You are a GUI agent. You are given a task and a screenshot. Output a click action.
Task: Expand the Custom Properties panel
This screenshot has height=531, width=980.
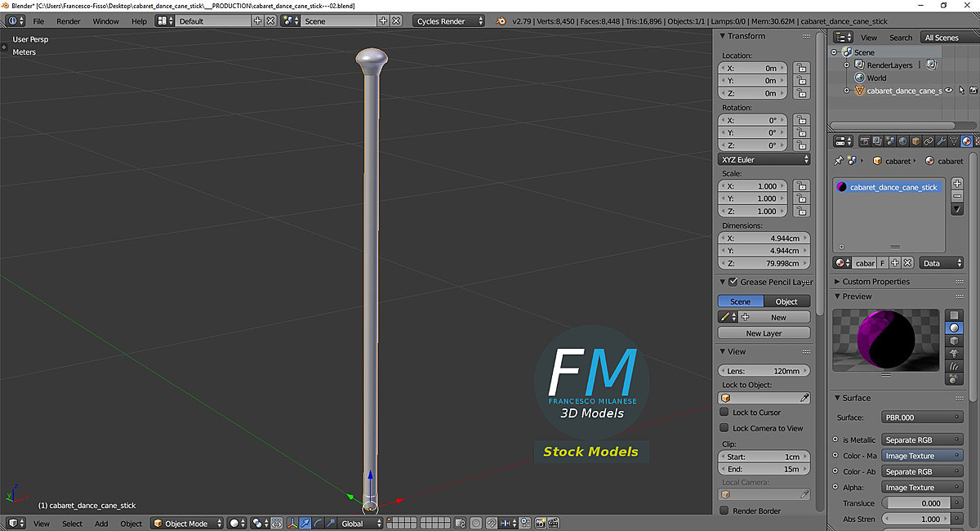point(837,282)
